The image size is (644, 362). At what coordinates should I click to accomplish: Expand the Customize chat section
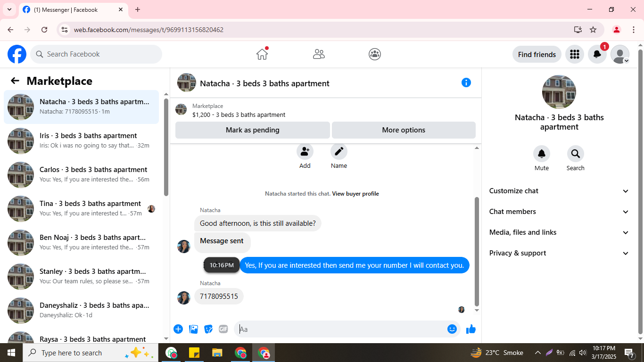(559, 191)
